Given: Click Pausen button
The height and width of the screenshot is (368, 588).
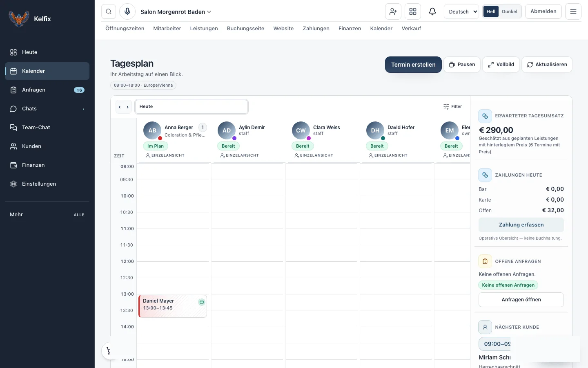Looking at the screenshot, I should coord(462,65).
